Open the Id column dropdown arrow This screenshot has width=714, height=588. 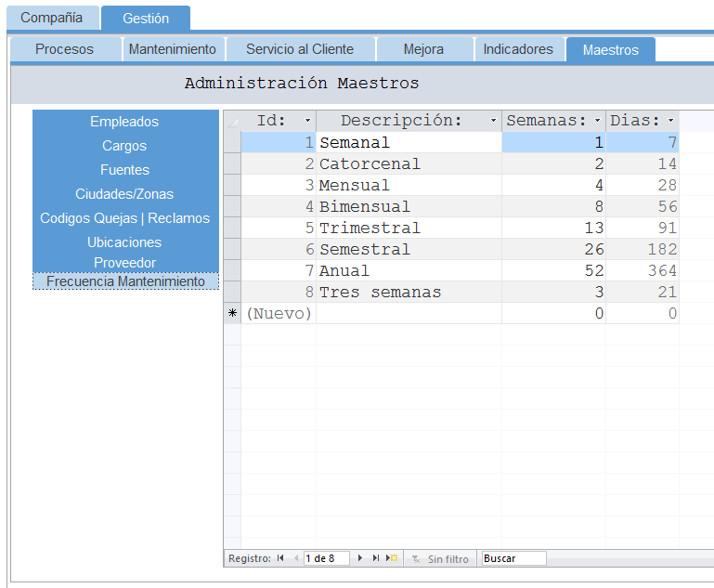click(307, 121)
